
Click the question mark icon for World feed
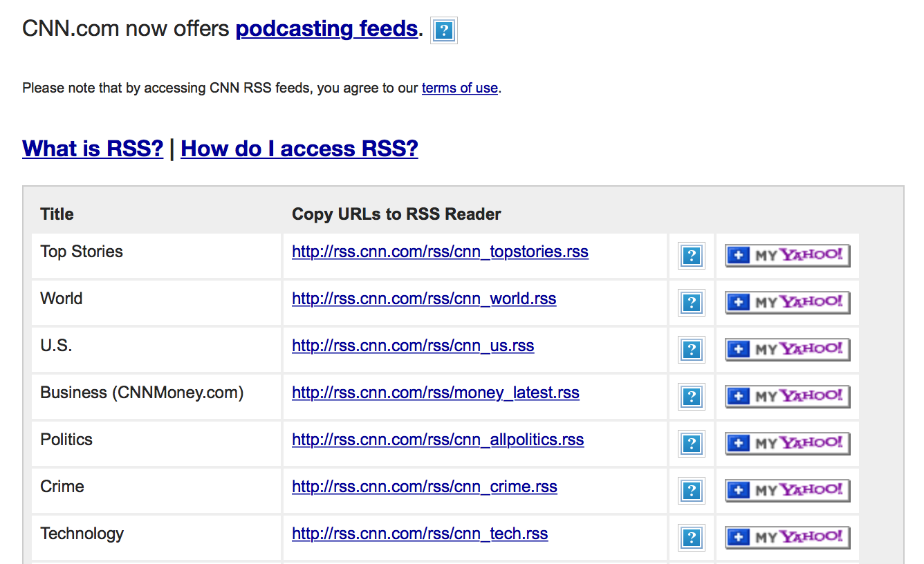pos(692,303)
